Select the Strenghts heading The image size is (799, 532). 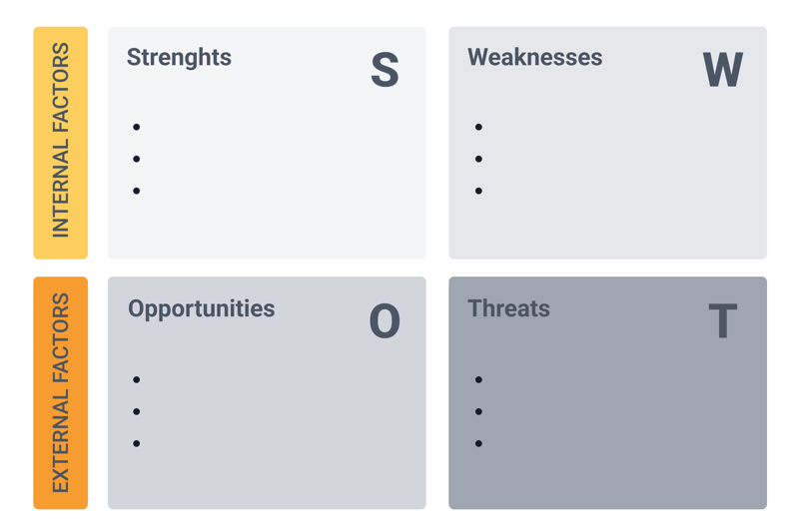click(x=179, y=58)
